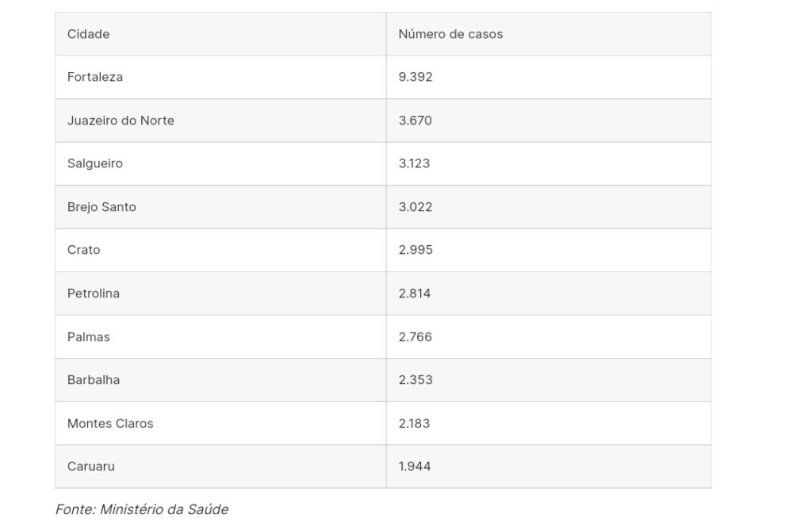Click Fortaleza's case count 9.392
The height and width of the screenshot is (530, 812).
click(416, 77)
